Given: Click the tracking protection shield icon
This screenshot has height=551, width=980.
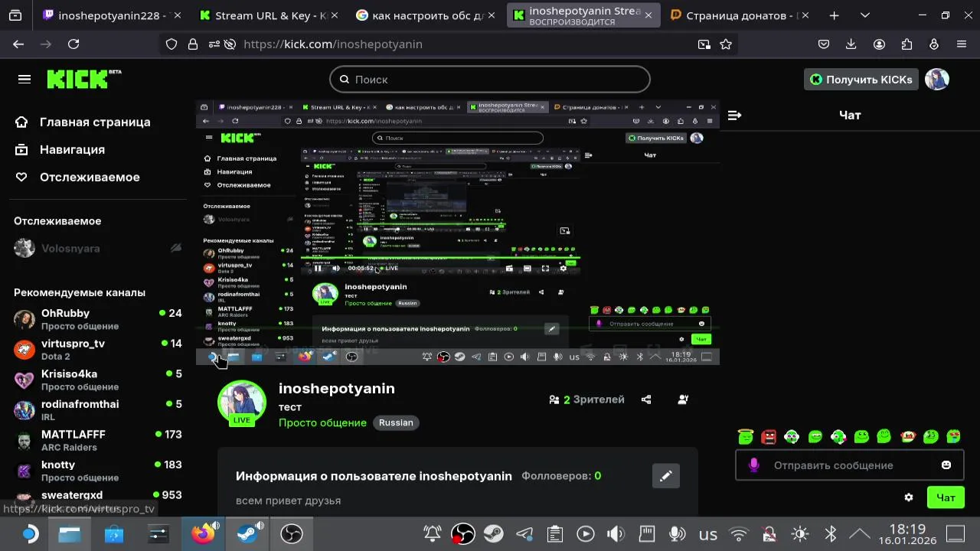Looking at the screenshot, I should 171,44.
